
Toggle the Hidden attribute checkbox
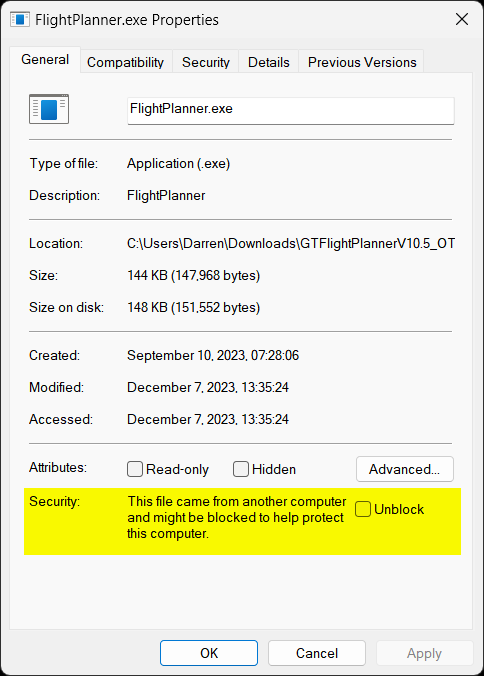241,469
